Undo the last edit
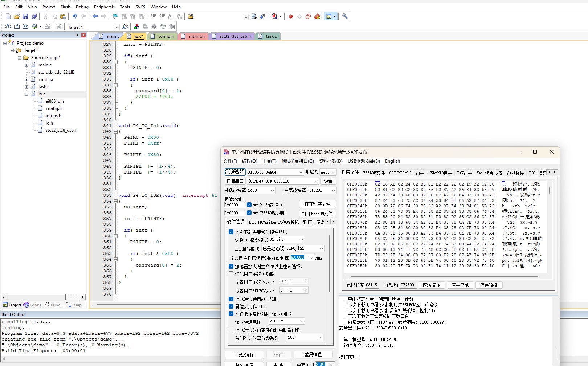Screen dimensions: 588x366 pos(75,16)
